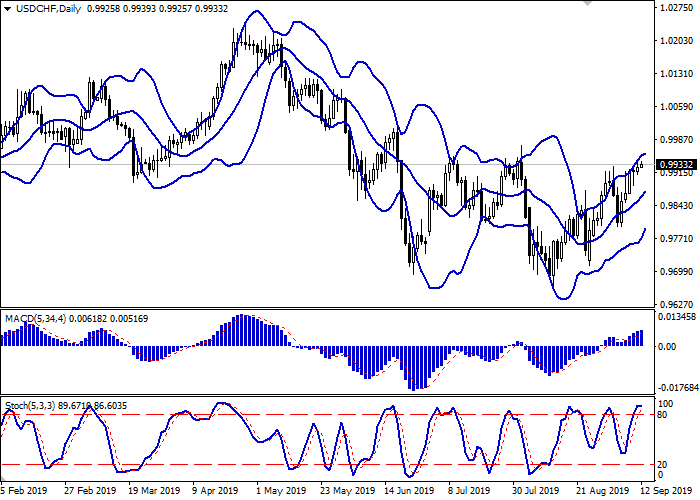Image resolution: width=700 pixels, height=500 pixels.
Task: Click the 1.02750 price scale label
Action: [677, 8]
